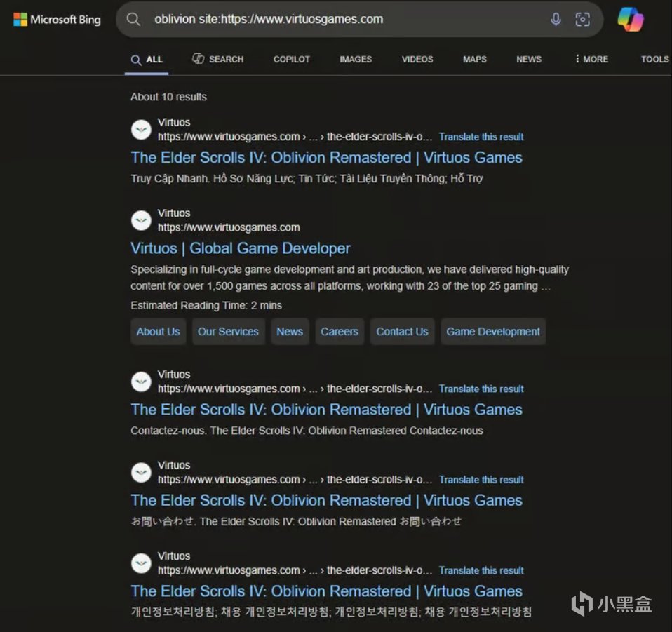The image size is (672, 632).
Task: Translate the Contactez-nous Oblivion result
Action: tap(481, 389)
